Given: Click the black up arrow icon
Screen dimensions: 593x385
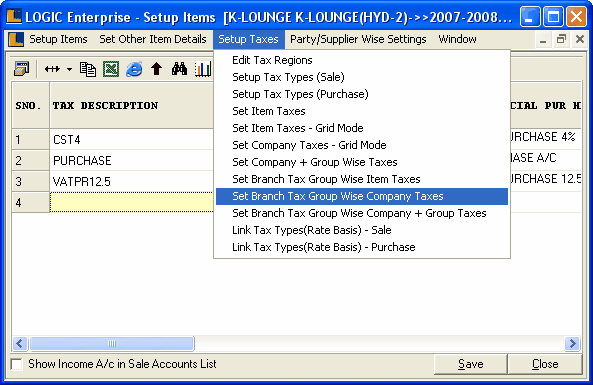Looking at the screenshot, I should (157, 69).
